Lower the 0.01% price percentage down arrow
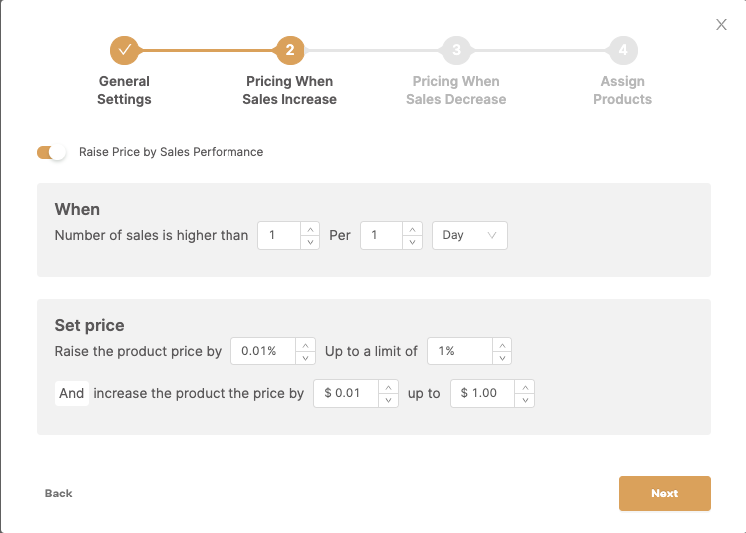Screen dimensions: 746x533 pos(305,358)
